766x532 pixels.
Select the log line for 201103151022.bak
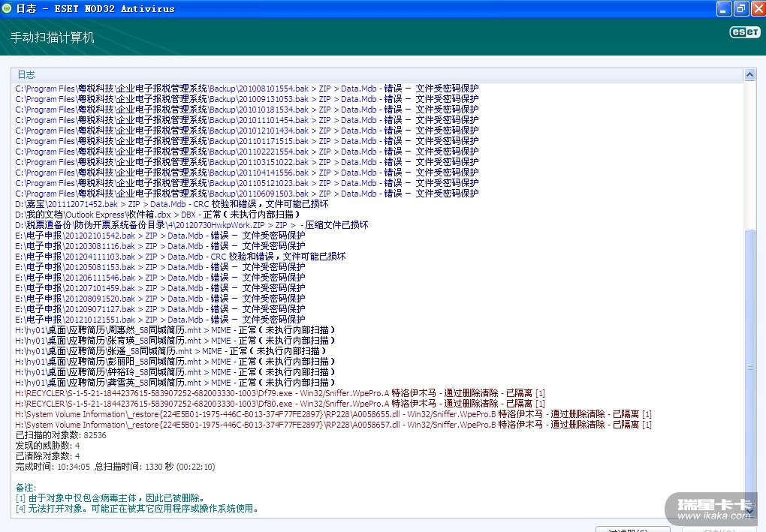pyautogui.click(x=247, y=162)
